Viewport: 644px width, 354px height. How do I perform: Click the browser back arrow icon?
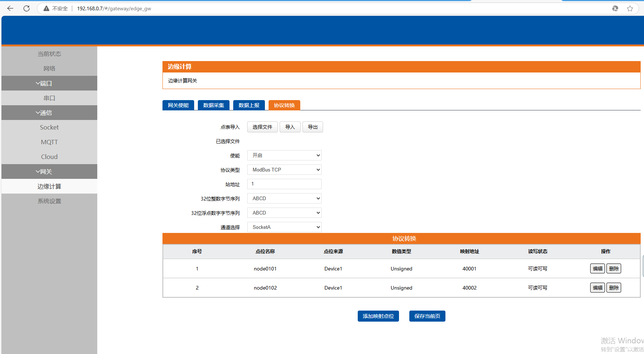pos(10,8)
